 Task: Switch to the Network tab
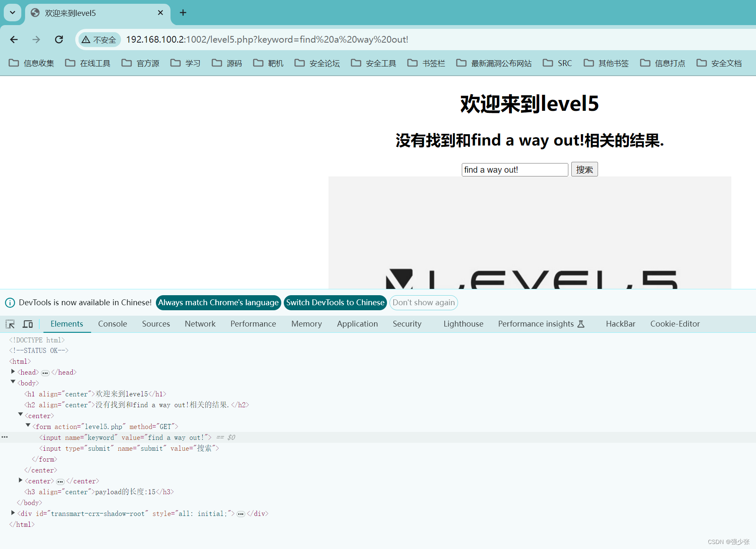(200, 324)
